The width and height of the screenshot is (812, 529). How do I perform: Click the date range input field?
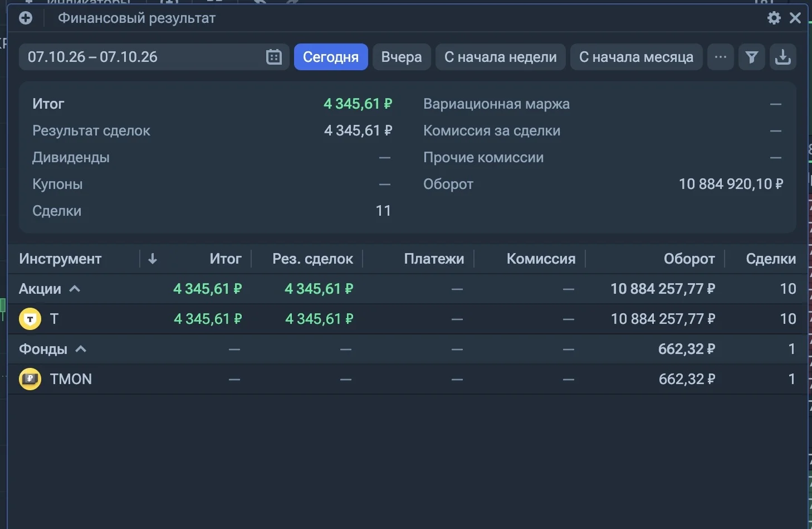click(x=154, y=57)
